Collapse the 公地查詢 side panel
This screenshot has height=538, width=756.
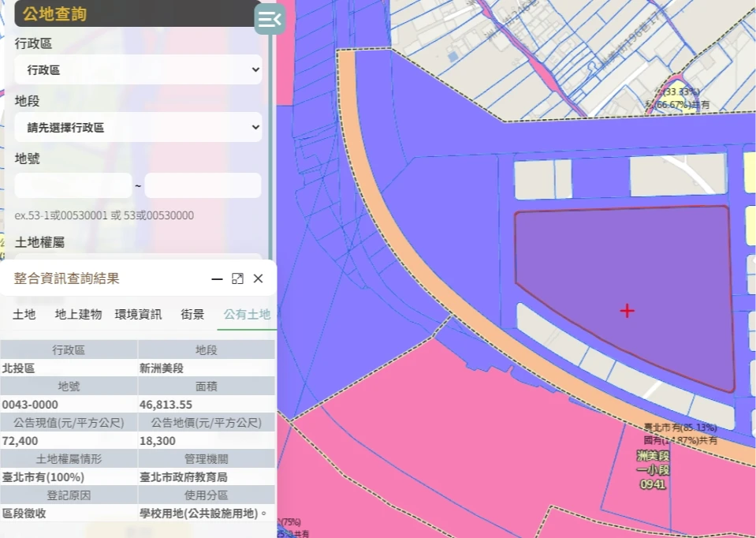click(x=269, y=19)
